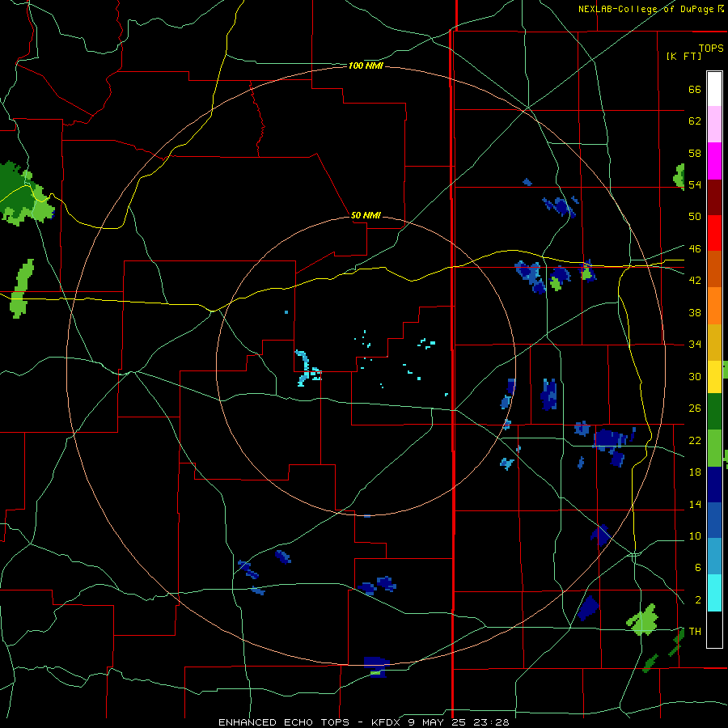Select the bright red legend swatch
728x728 pixels.
click(714, 233)
